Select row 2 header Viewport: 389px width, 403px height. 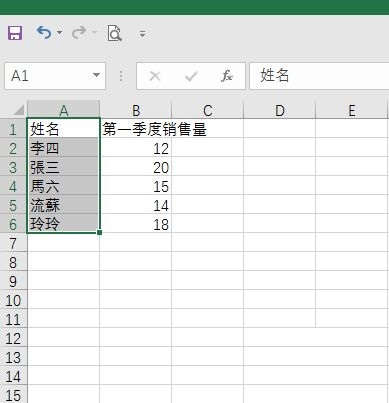point(13,148)
